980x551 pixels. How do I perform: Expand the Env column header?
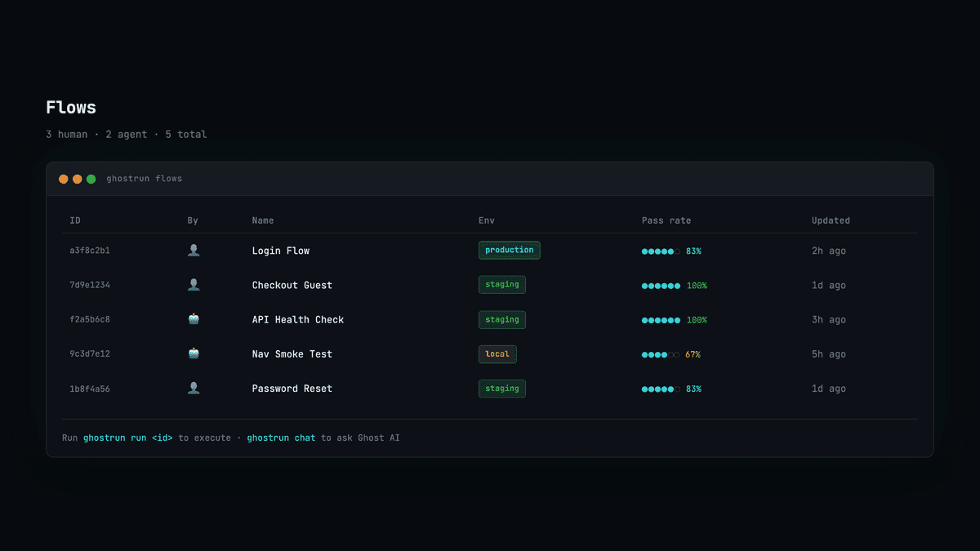(486, 220)
